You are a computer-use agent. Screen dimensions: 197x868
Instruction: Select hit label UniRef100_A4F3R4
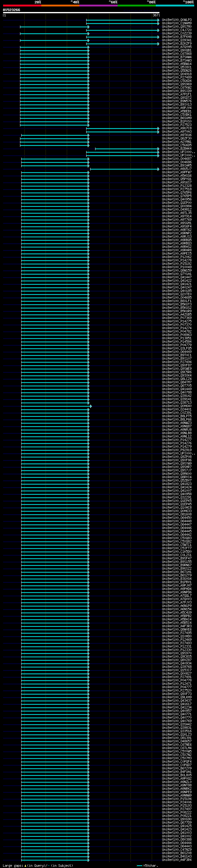[x=176, y=860]
